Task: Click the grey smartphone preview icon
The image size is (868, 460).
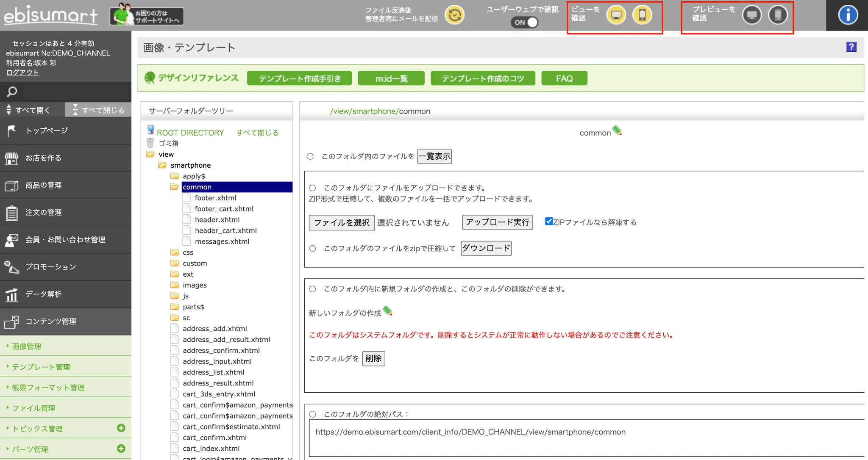Action: [778, 15]
